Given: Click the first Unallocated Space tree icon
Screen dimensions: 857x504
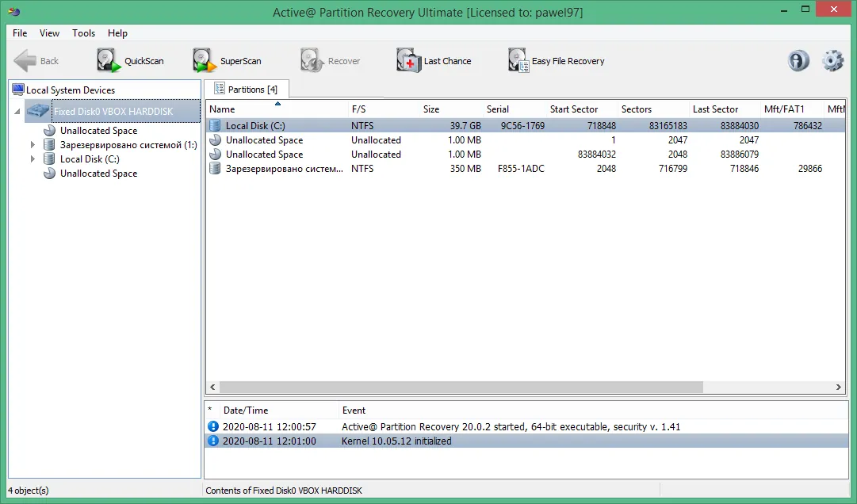Looking at the screenshot, I should click(49, 131).
